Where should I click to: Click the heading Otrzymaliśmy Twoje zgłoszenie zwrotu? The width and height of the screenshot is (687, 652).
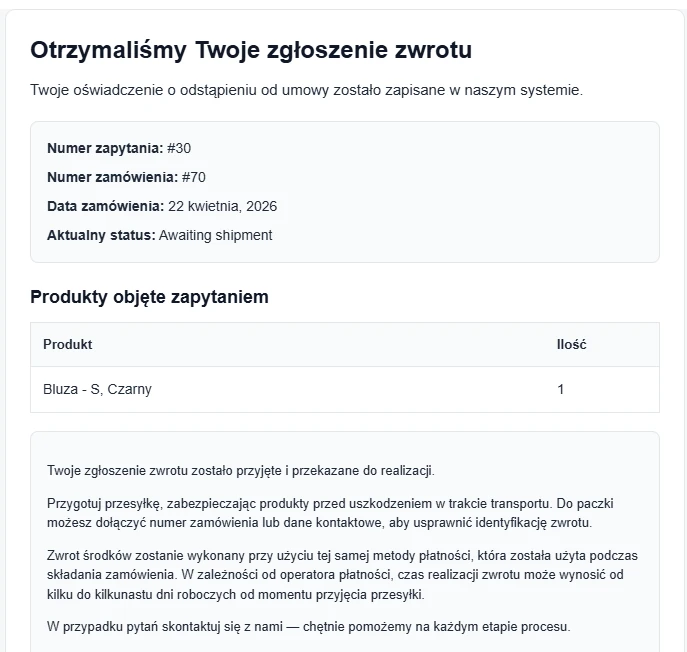click(251, 50)
